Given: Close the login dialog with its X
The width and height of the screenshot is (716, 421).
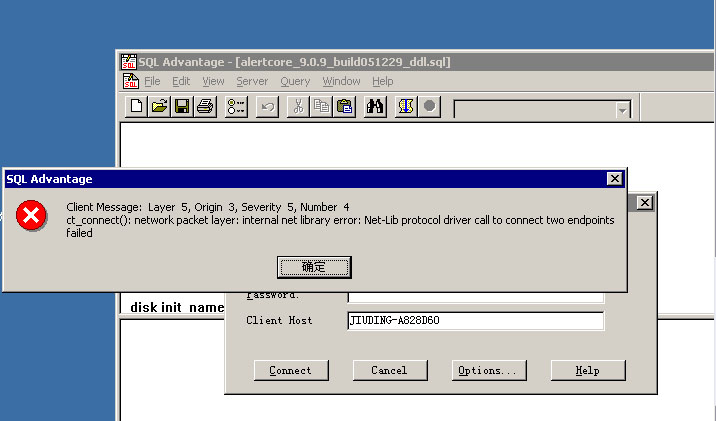Looking at the screenshot, I should pos(644,202).
